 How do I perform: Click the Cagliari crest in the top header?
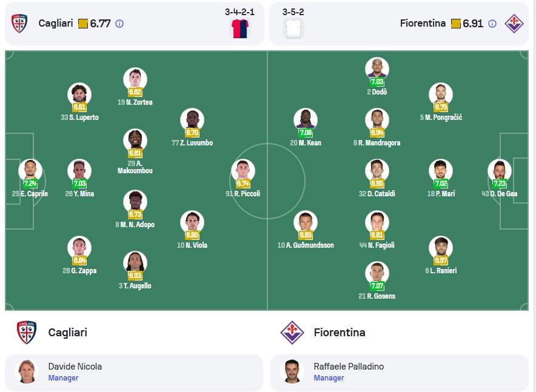click(19, 23)
